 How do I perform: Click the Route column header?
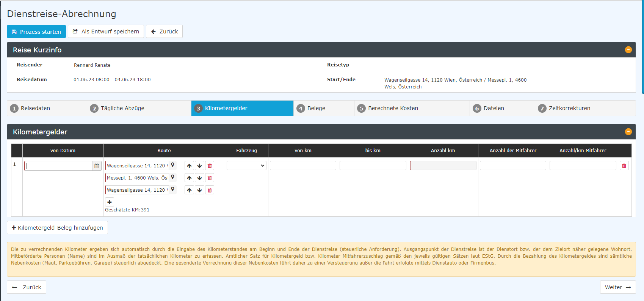coord(164,151)
